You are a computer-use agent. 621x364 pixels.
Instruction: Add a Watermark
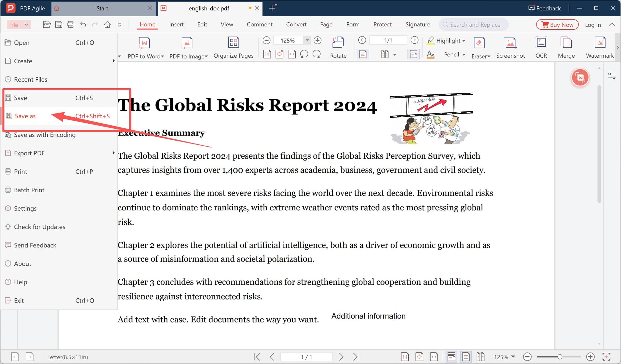(600, 48)
